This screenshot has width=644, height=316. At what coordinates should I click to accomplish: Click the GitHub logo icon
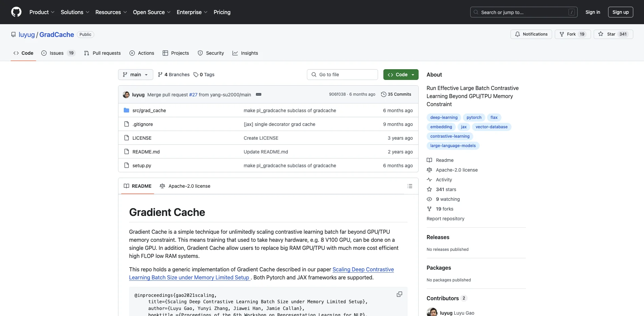(x=16, y=12)
